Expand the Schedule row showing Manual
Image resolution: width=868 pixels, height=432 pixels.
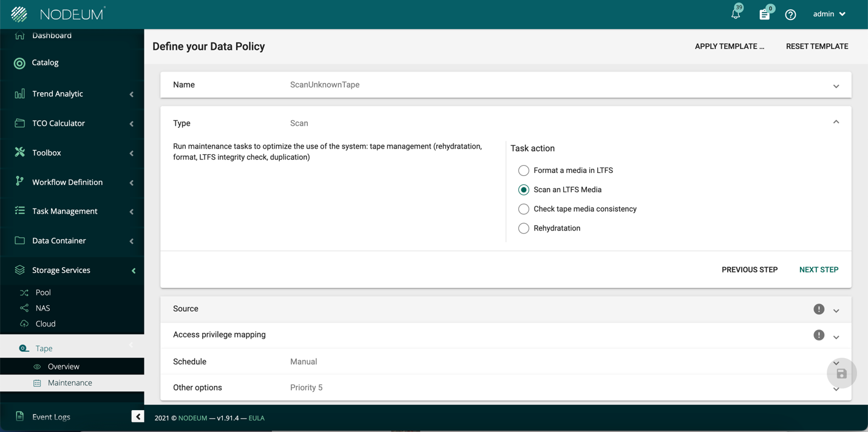(x=836, y=363)
